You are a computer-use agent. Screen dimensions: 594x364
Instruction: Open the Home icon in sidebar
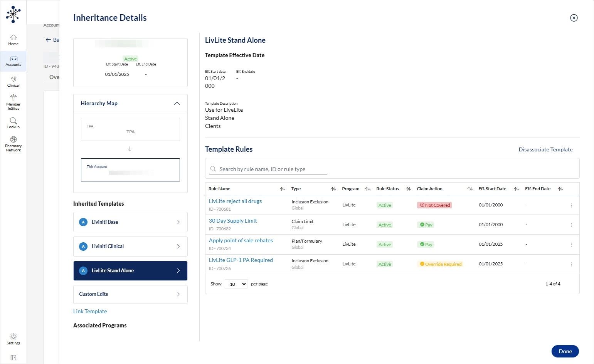(13, 38)
